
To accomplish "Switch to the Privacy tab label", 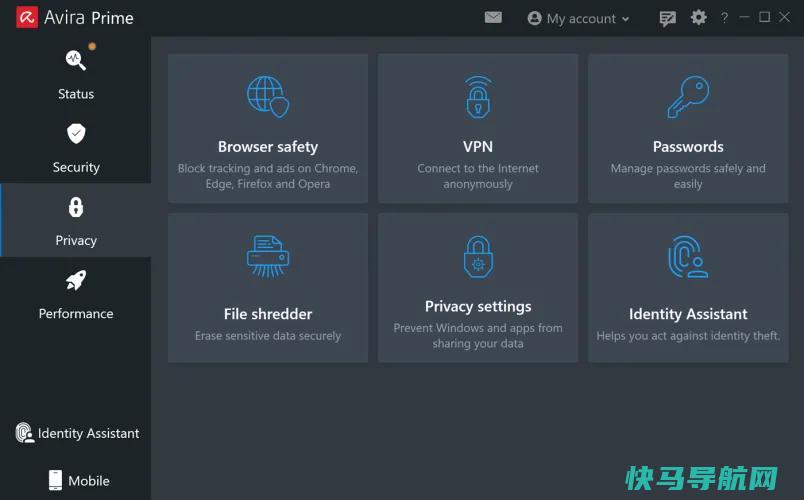I will tap(76, 241).
